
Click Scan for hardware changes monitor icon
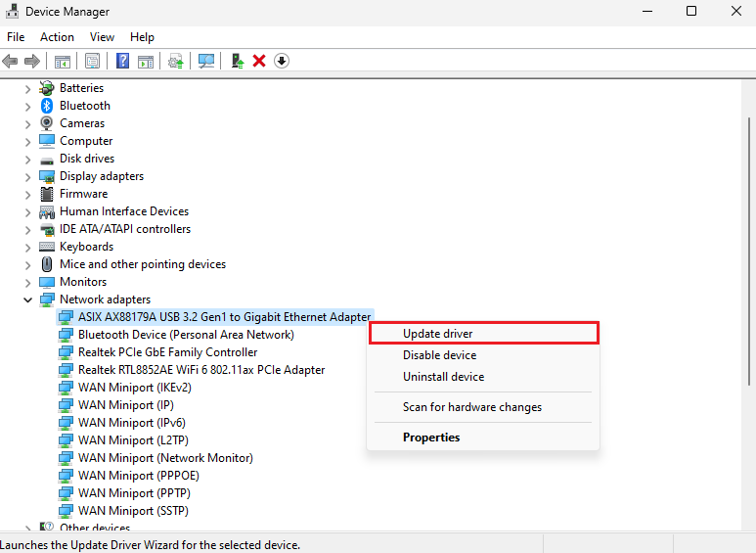[x=206, y=62]
